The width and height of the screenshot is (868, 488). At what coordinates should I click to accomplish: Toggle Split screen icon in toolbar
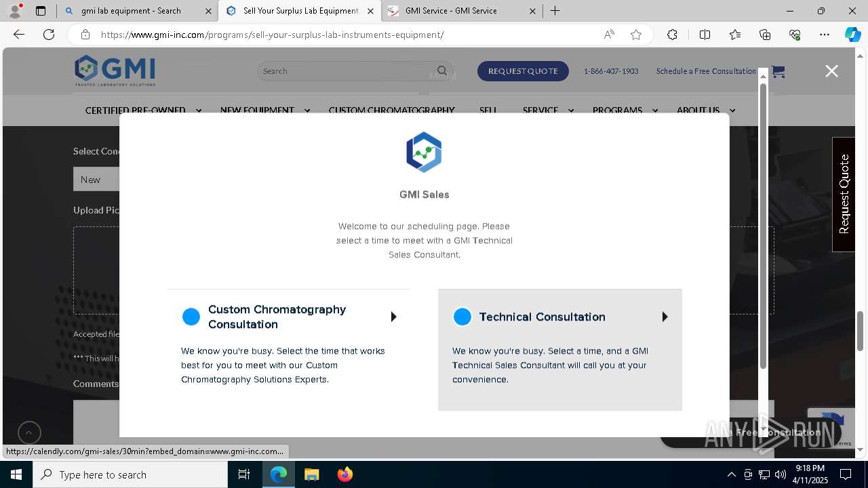point(705,35)
